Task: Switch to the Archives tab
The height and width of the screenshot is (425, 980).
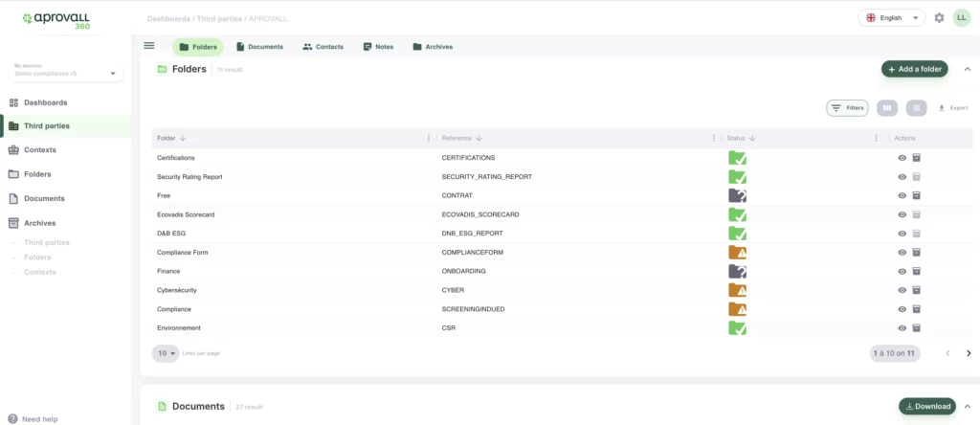Action: (433, 47)
